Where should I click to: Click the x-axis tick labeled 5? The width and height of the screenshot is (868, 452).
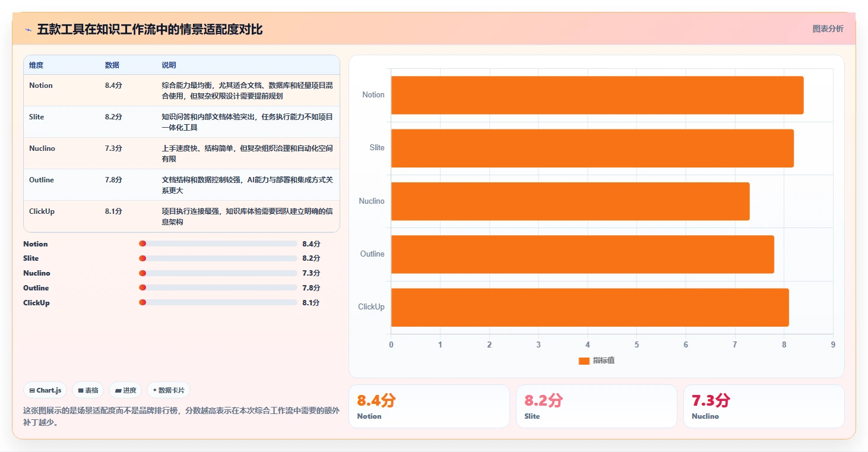coord(636,344)
